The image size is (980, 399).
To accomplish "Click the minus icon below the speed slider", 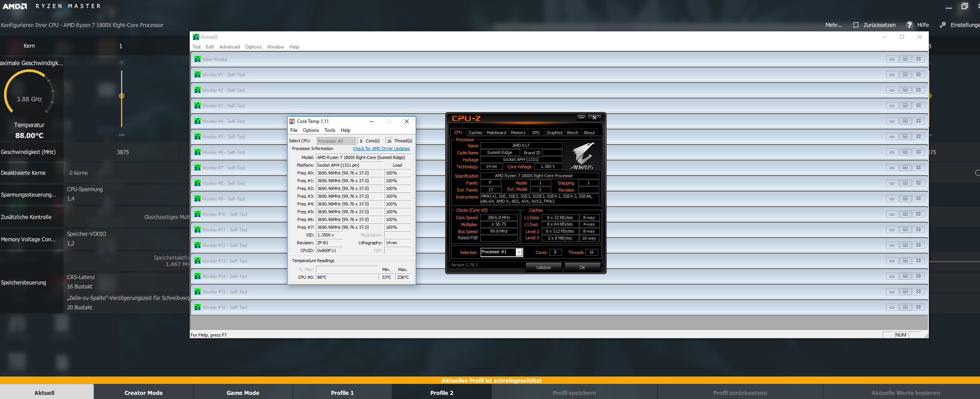I will pos(121,135).
